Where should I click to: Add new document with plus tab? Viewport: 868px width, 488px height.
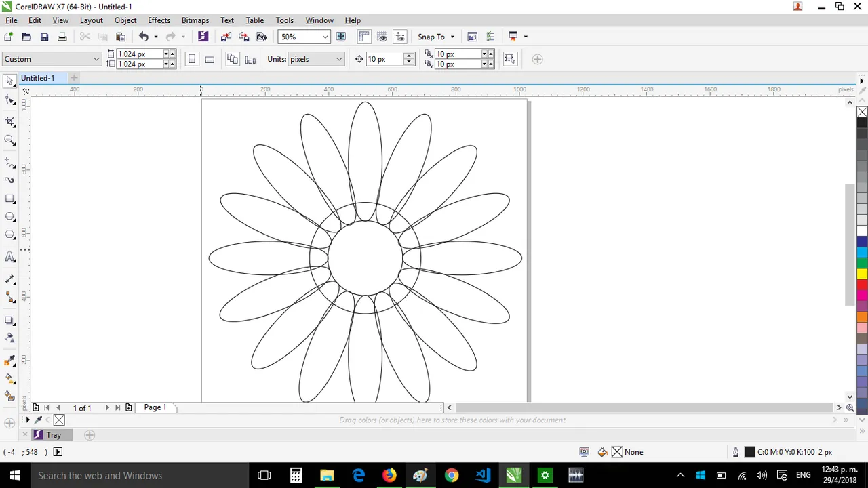[74, 78]
